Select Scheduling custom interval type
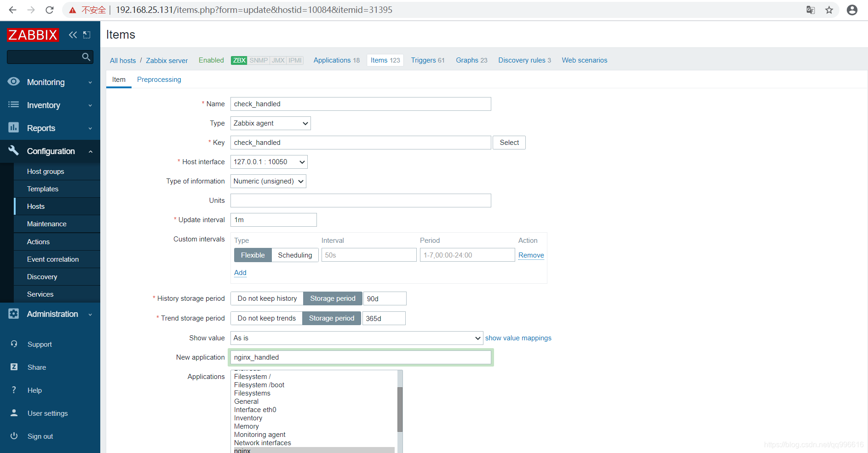This screenshot has height=453, width=868. point(295,255)
